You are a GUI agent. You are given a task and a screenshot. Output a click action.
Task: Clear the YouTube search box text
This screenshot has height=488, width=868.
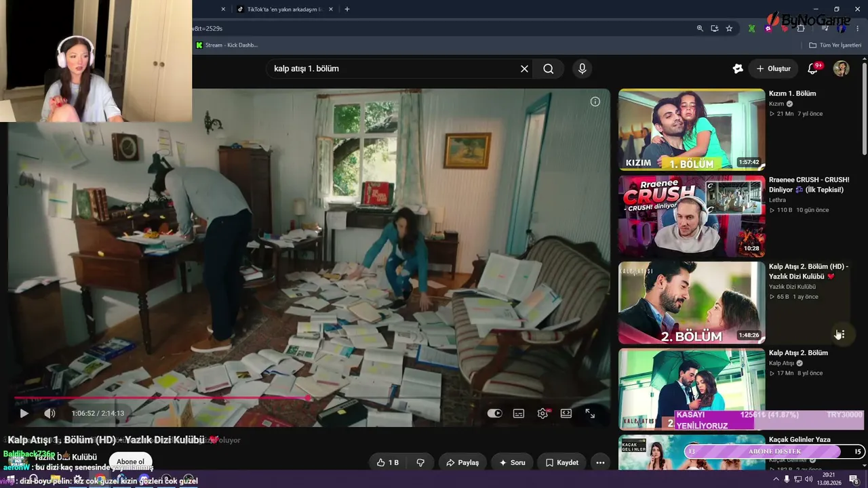[524, 68]
